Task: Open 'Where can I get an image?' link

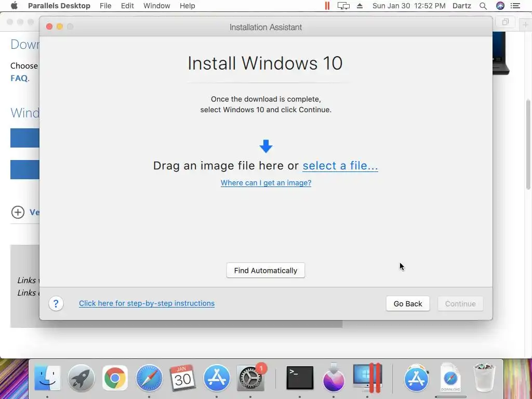Action: (266, 183)
